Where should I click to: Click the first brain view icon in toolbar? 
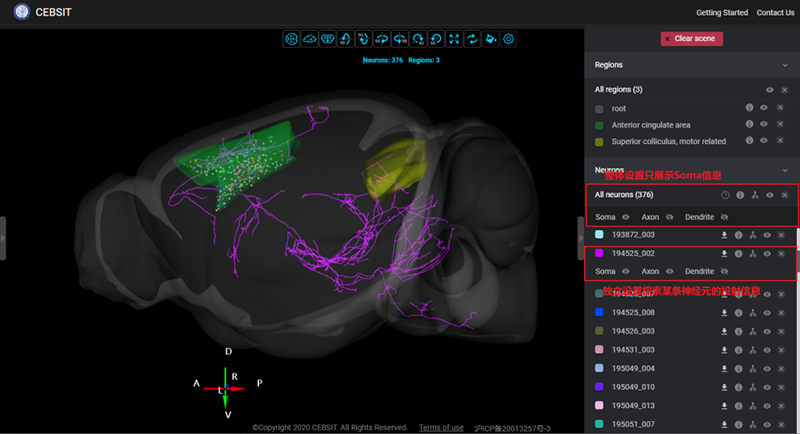coord(292,39)
